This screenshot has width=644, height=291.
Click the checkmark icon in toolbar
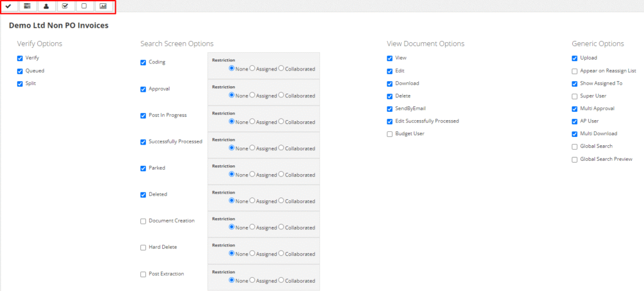[9, 6]
